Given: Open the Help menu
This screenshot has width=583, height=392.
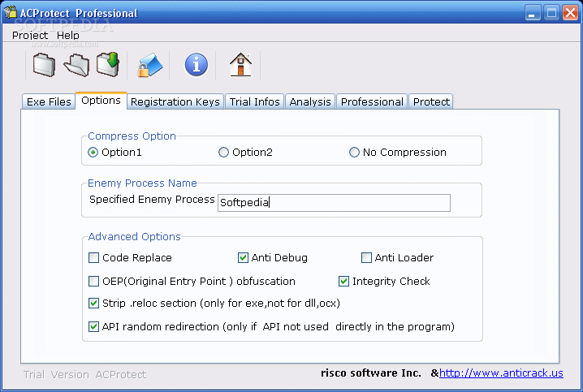Looking at the screenshot, I should pos(68,36).
